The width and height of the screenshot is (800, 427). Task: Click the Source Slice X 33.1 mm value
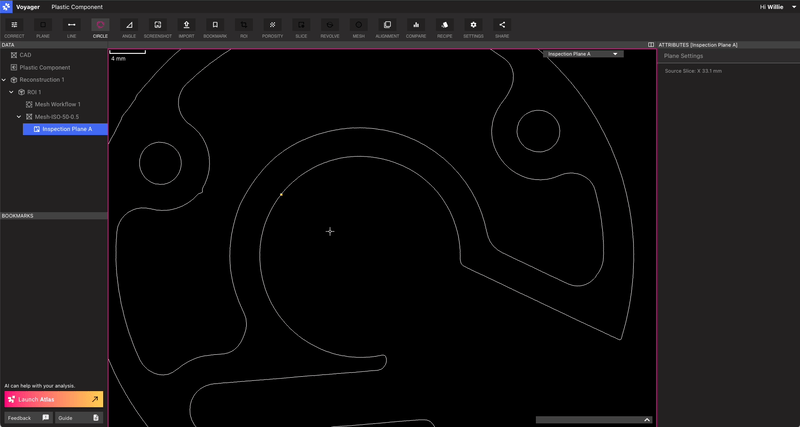693,71
